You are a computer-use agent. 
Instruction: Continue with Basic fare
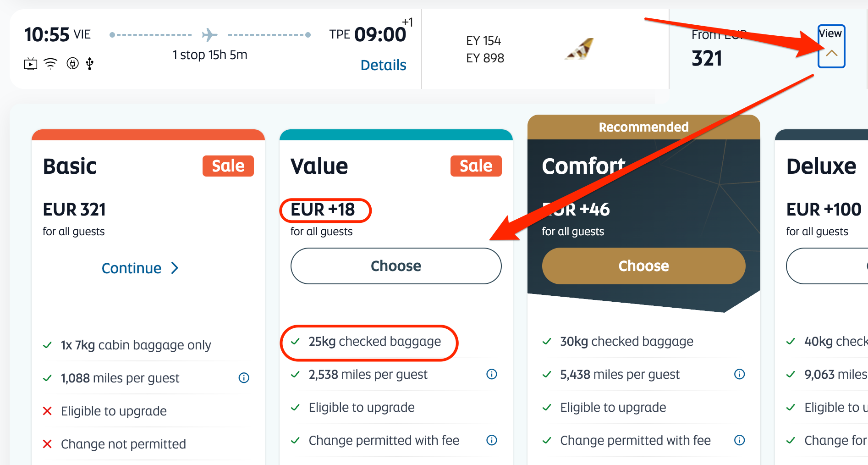coord(140,268)
